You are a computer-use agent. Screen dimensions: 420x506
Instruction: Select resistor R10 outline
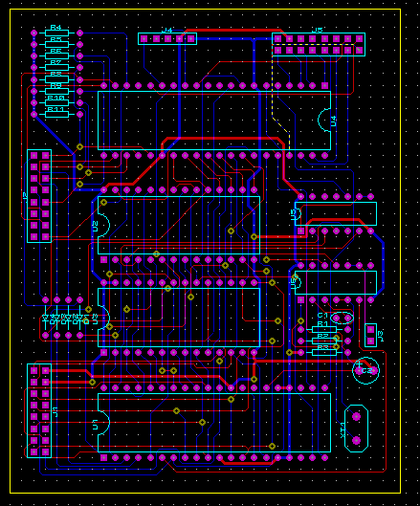click(x=56, y=102)
